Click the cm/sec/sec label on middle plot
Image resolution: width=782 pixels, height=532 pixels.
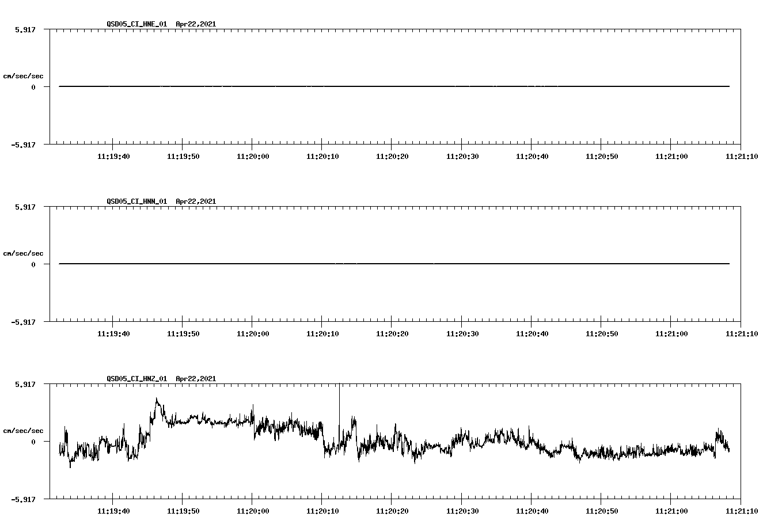(x=24, y=253)
